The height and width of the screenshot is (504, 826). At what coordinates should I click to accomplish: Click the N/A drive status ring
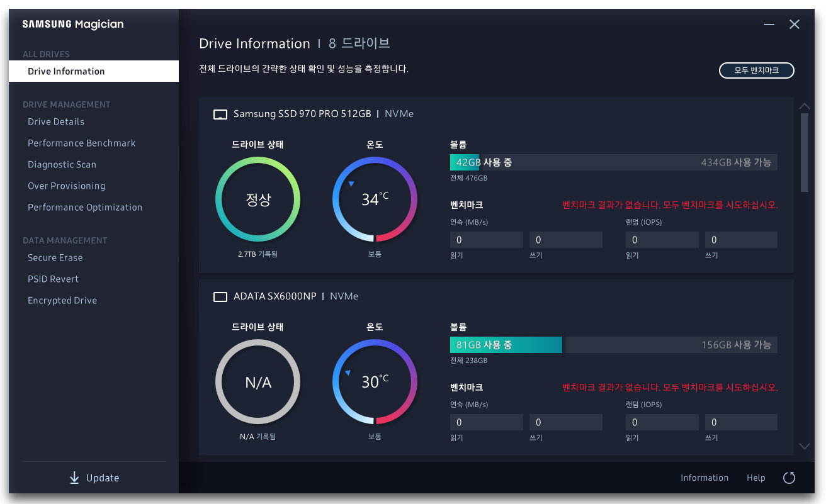point(258,382)
